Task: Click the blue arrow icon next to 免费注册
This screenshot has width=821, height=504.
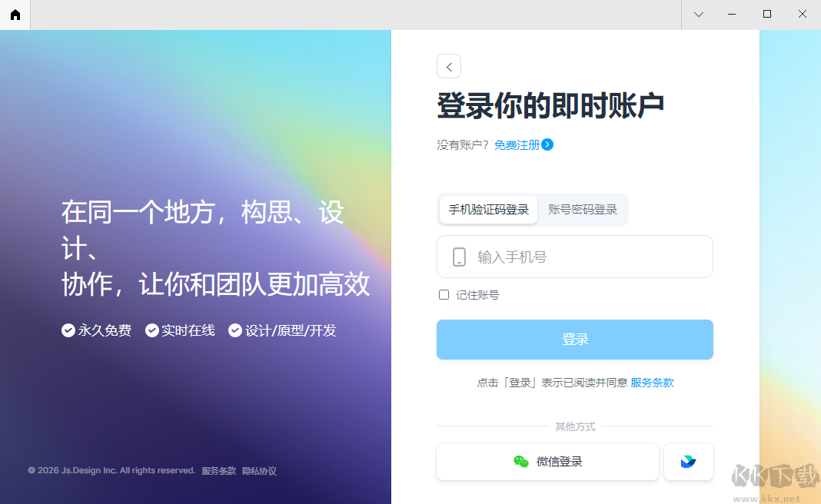Action: tap(547, 144)
